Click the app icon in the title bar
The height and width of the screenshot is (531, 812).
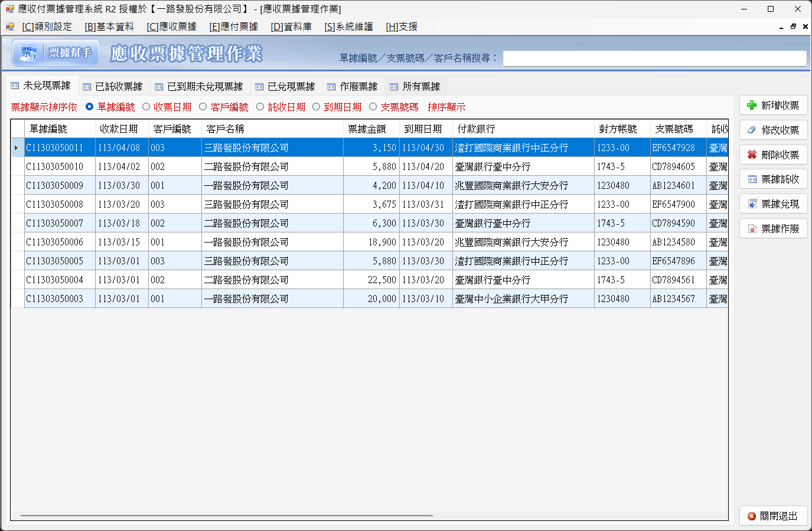point(9,9)
